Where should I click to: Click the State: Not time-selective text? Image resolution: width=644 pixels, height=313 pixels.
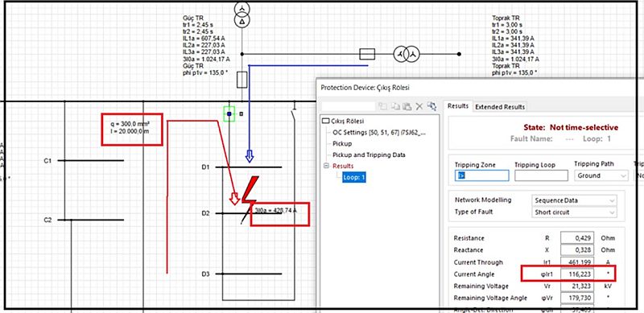(x=571, y=127)
